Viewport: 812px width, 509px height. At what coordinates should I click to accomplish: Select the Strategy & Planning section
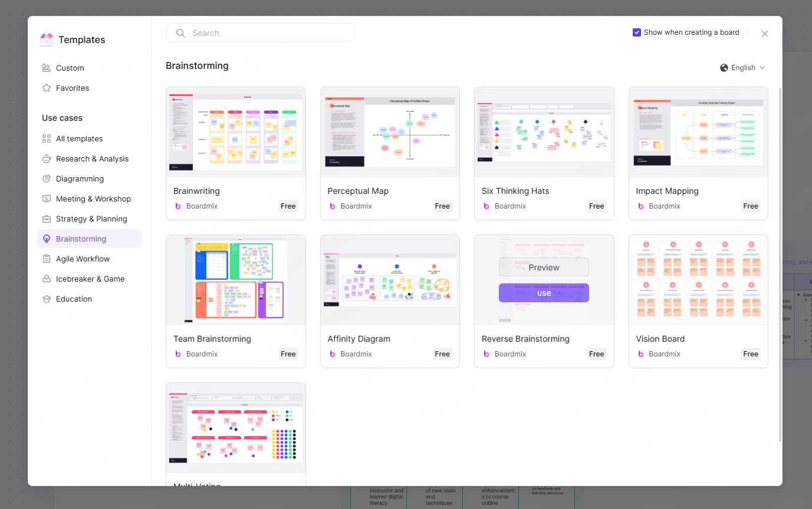(x=91, y=219)
